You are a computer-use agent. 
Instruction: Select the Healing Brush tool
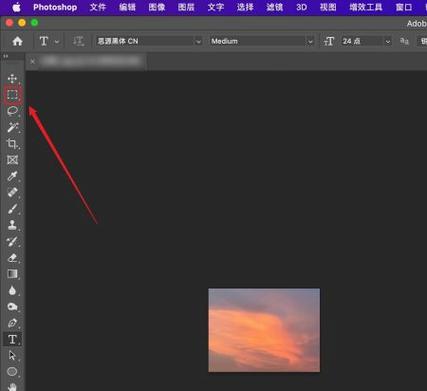[x=12, y=192]
